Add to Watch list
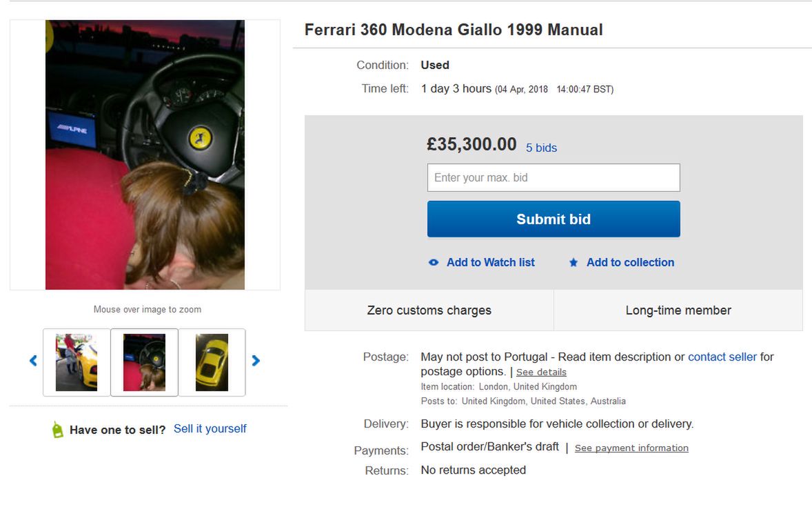The width and height of the screenshot is (812, 507). (x=490, y=262)
